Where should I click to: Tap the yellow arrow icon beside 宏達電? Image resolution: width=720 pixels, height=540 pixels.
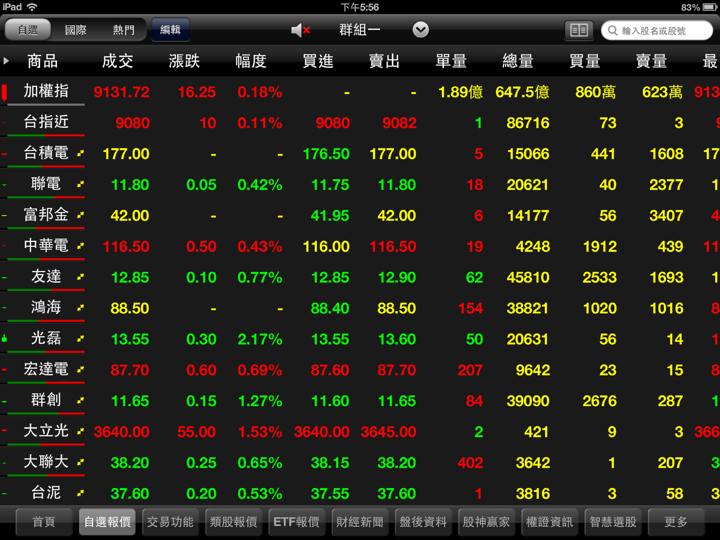[80, 370]
